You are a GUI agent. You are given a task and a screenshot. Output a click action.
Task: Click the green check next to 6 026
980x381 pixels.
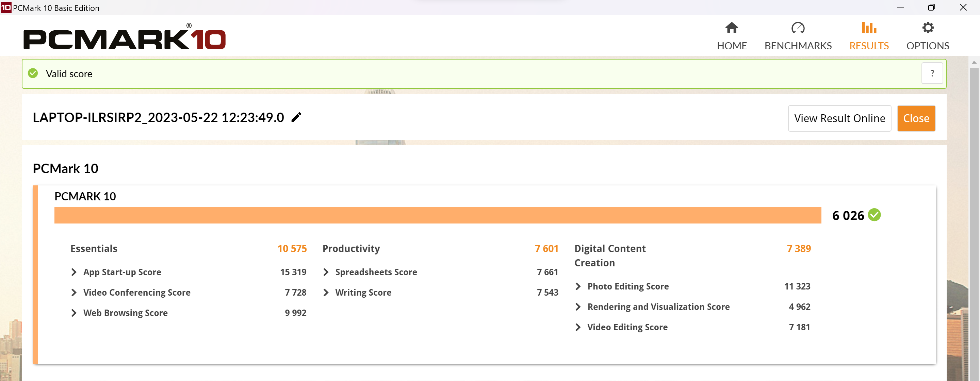(x=874, y=215)
